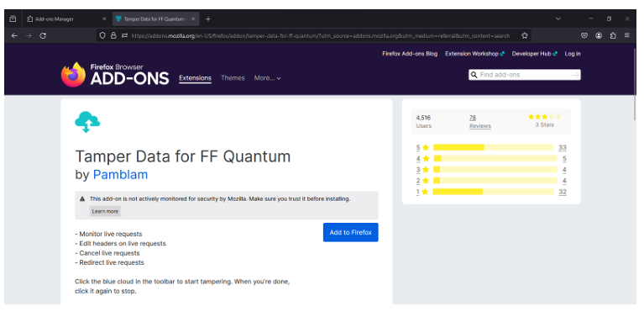Viewport: 644px width, 317px height.
Task: Click the forward navigation arrow
Action: point(29,36)
